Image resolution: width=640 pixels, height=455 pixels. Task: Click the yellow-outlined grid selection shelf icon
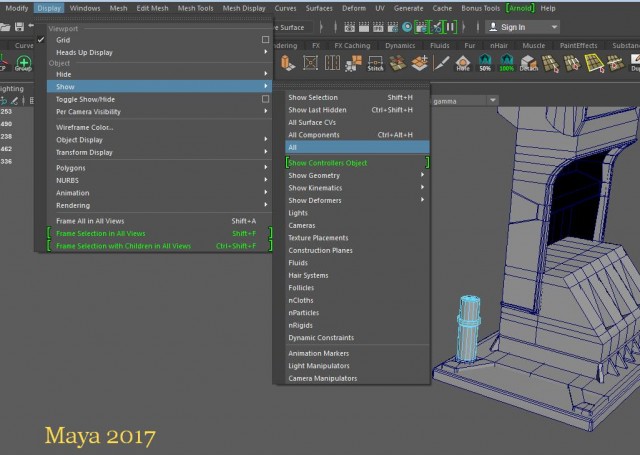[594, 63]
